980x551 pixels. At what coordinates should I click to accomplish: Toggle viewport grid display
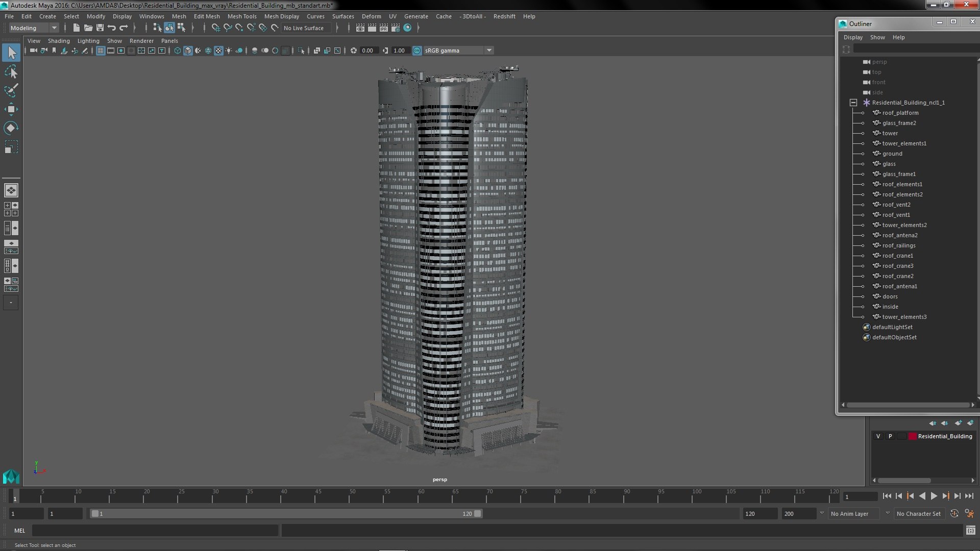pos(101,51)
